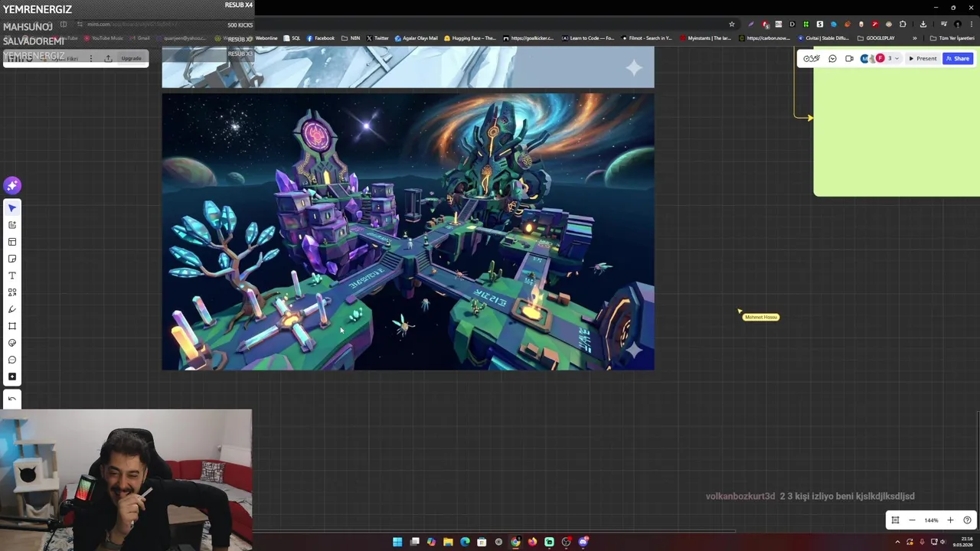Open Firefox from the taskbar
Screen dimensions: 980x551
point(532,542)
